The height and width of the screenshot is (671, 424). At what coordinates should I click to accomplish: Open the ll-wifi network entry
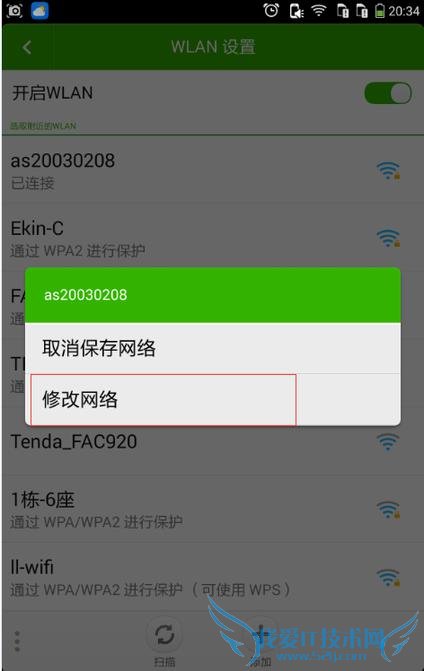[x=213, y=577]
